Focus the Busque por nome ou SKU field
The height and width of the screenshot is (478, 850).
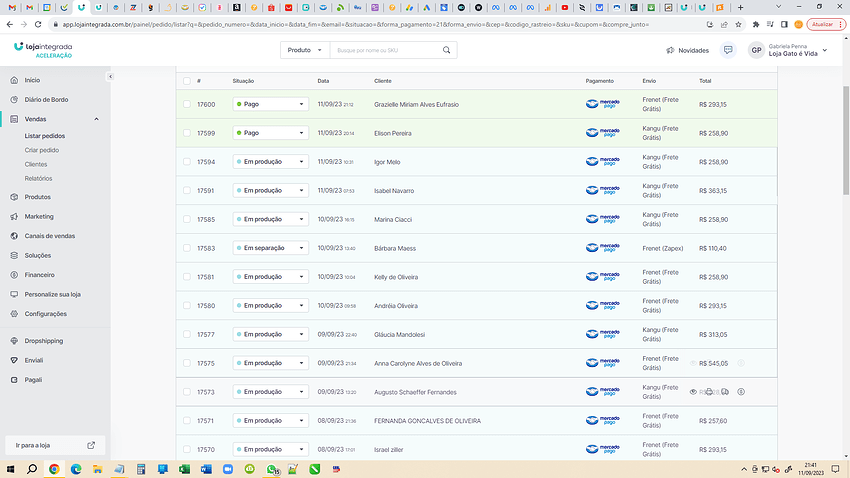point(385,50)
